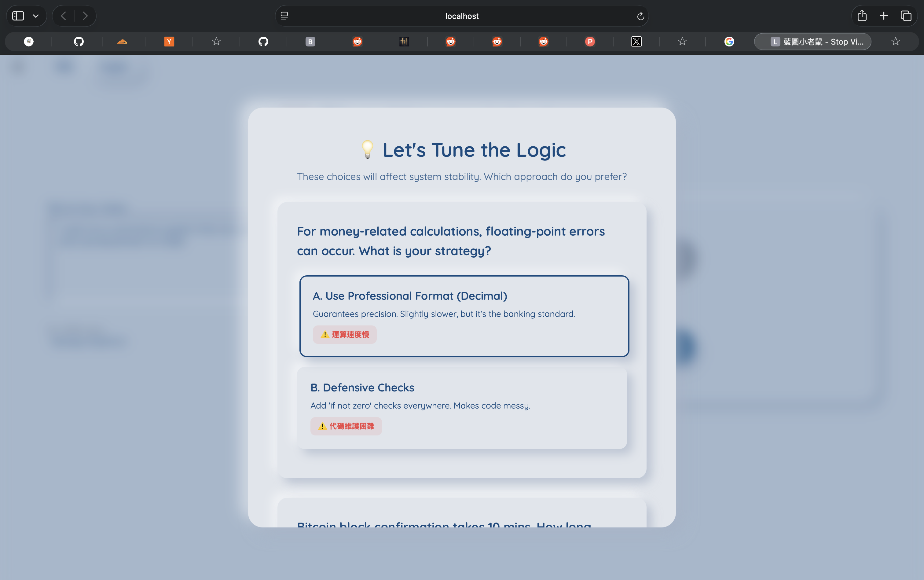
Task: Open the Cloudflare bookmark
Action: coord(122,42)
